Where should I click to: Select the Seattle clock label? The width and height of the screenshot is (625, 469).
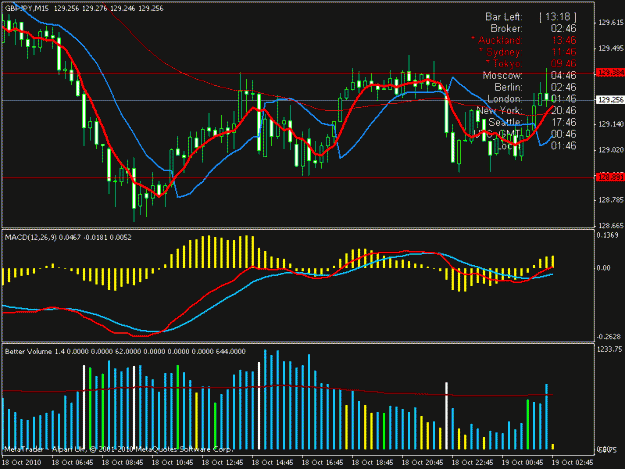click(x=505, y=122)
